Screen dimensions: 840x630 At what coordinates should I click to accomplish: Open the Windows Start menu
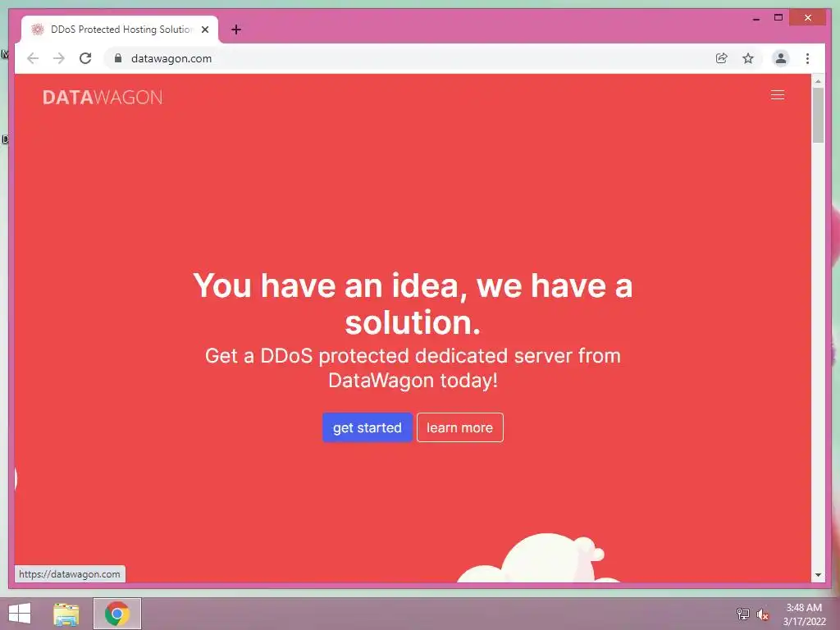pos(20,614)
